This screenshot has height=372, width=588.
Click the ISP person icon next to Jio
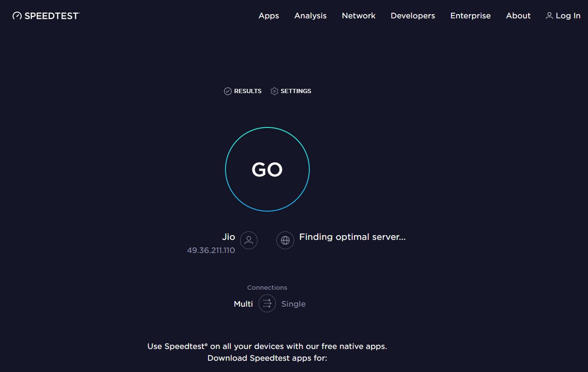[x=248, y=240]
